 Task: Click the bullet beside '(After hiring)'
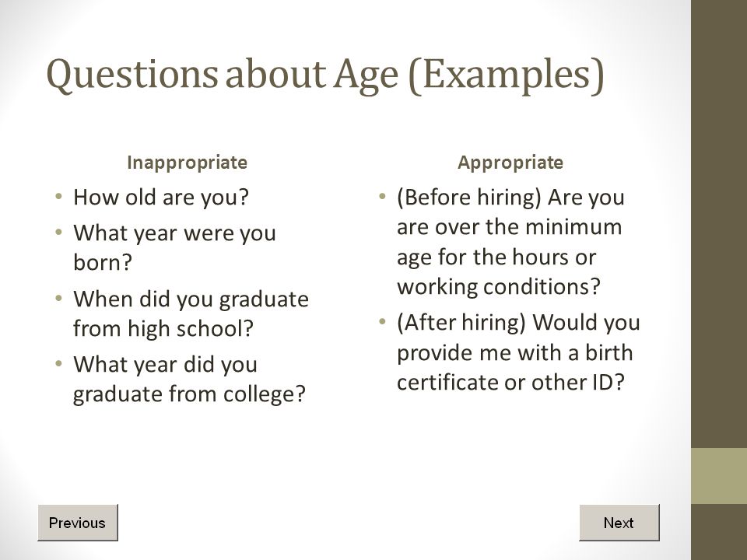(382, 321)
